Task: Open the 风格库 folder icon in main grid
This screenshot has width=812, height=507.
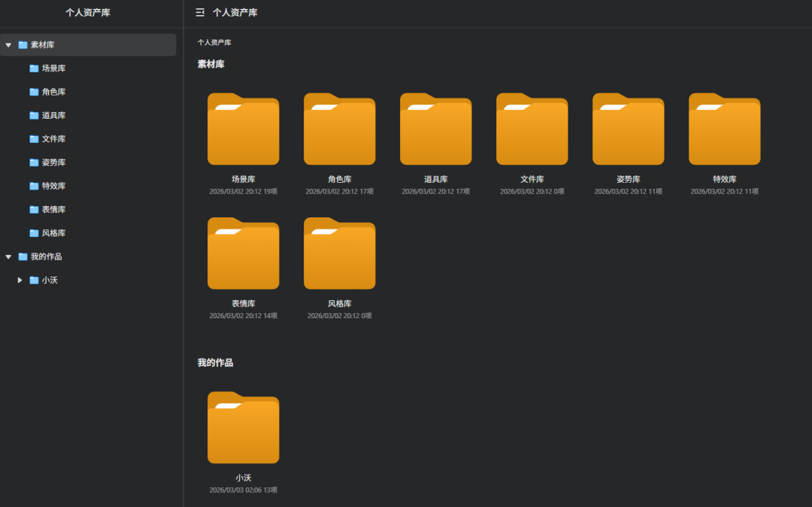Action: click(340, 254)
